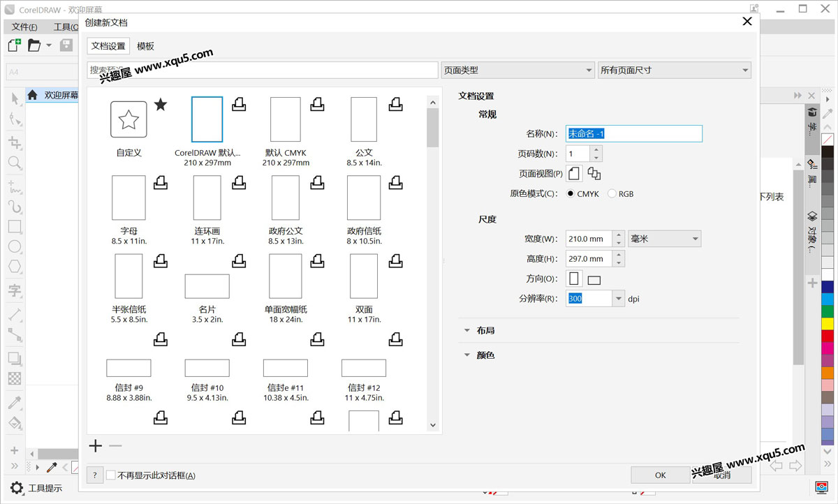Switch to the 模板 tab
838x504 pixels.
(145, 46)
